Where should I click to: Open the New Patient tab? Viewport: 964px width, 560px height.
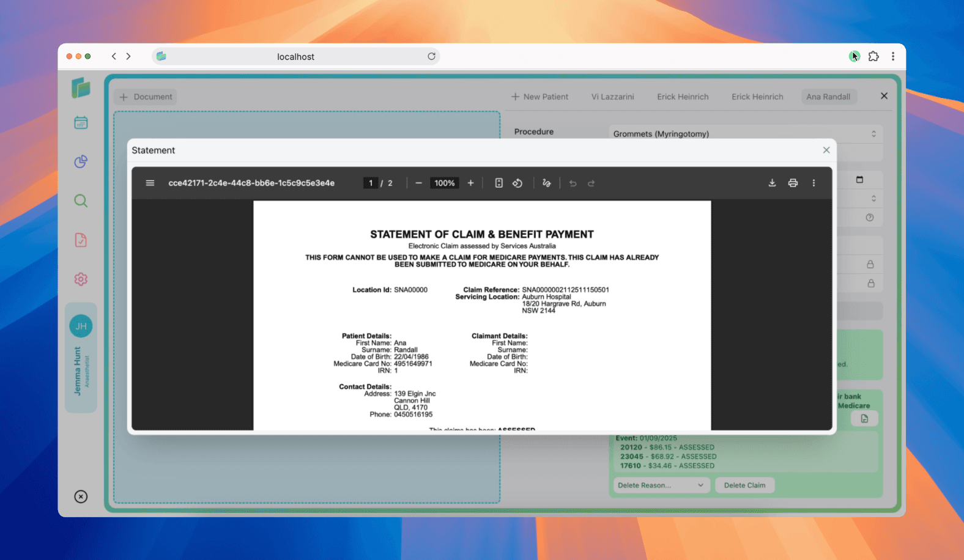(x=539, y=97)
